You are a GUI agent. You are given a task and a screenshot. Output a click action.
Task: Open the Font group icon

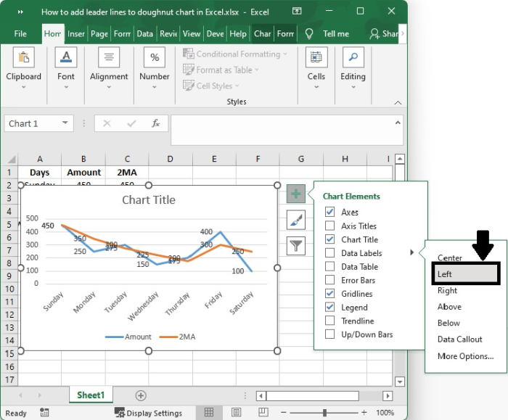coord(66,57)
